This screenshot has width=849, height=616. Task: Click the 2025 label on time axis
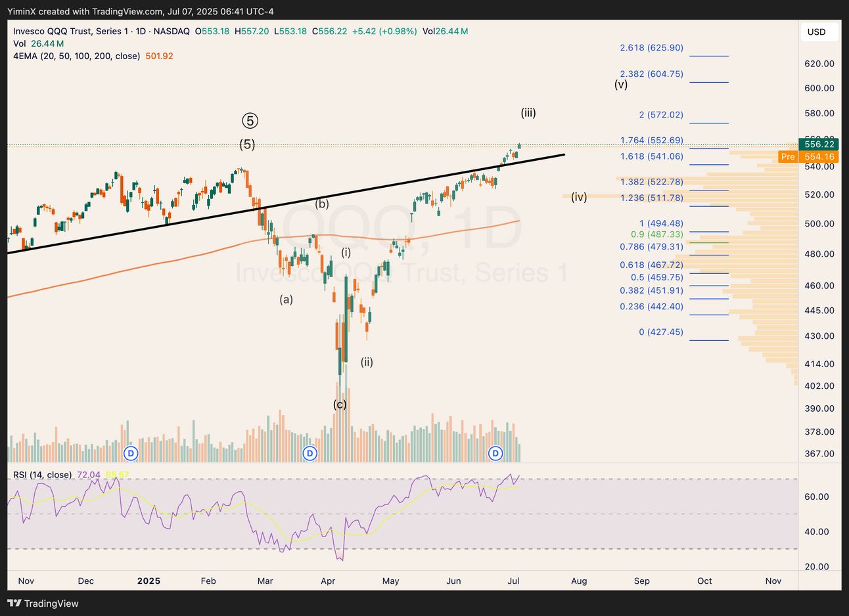[149, 581]
